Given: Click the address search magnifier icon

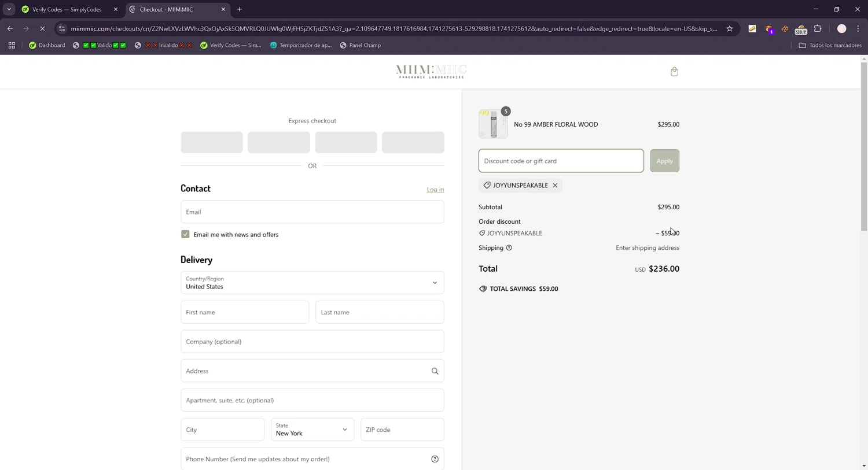Looking at the screenshot, I should tap(435, 371).
